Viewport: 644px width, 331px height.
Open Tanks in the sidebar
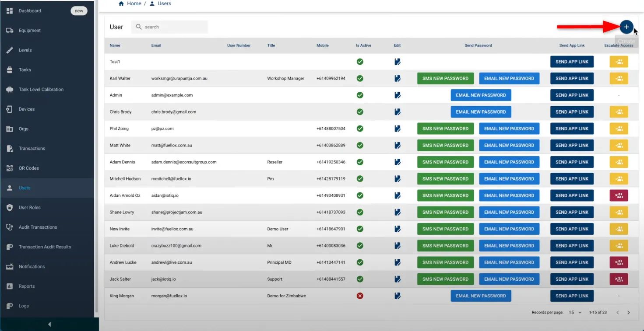coord(47,70)
